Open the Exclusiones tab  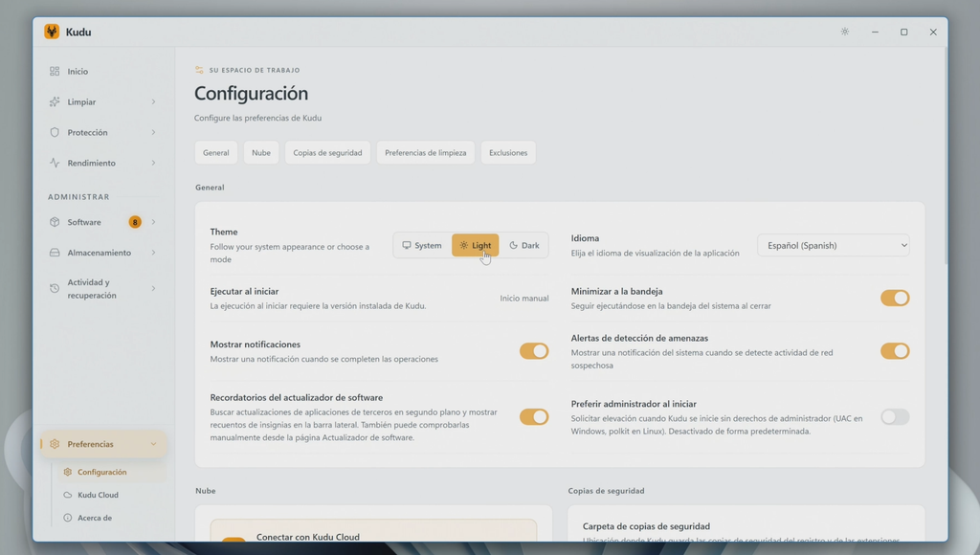point(508,152)
